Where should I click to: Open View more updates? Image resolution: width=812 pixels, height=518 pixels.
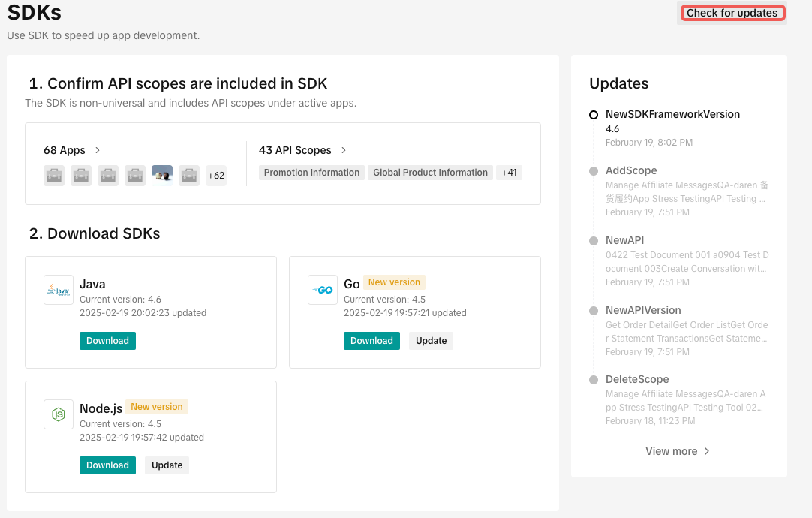pyautogui.click(x=678, y=451)
